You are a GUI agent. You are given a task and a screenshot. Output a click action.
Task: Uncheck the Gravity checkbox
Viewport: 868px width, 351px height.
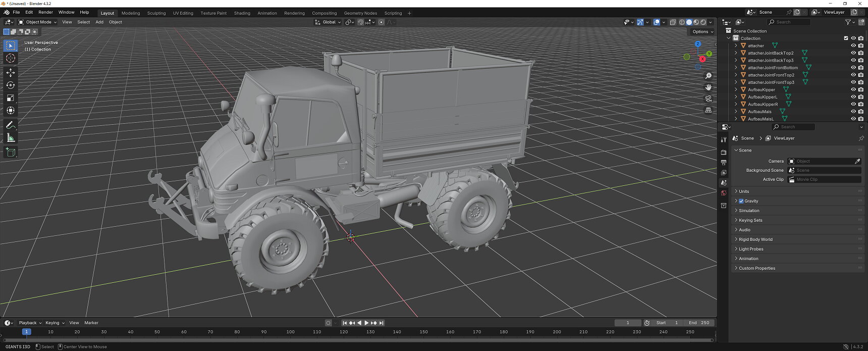(741, 201)
